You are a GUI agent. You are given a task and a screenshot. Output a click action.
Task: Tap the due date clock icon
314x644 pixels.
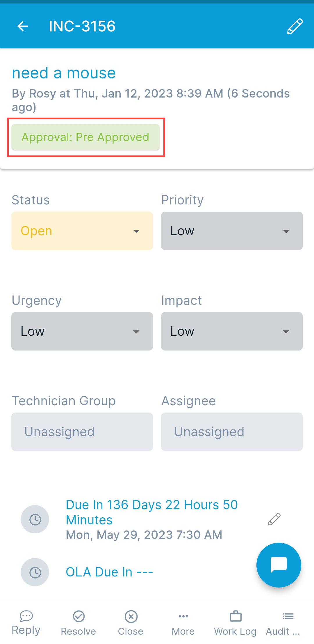(35, 519)
